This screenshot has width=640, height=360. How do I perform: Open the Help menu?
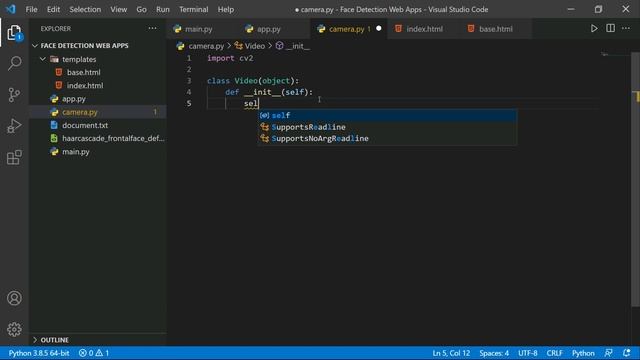[226, 9]
